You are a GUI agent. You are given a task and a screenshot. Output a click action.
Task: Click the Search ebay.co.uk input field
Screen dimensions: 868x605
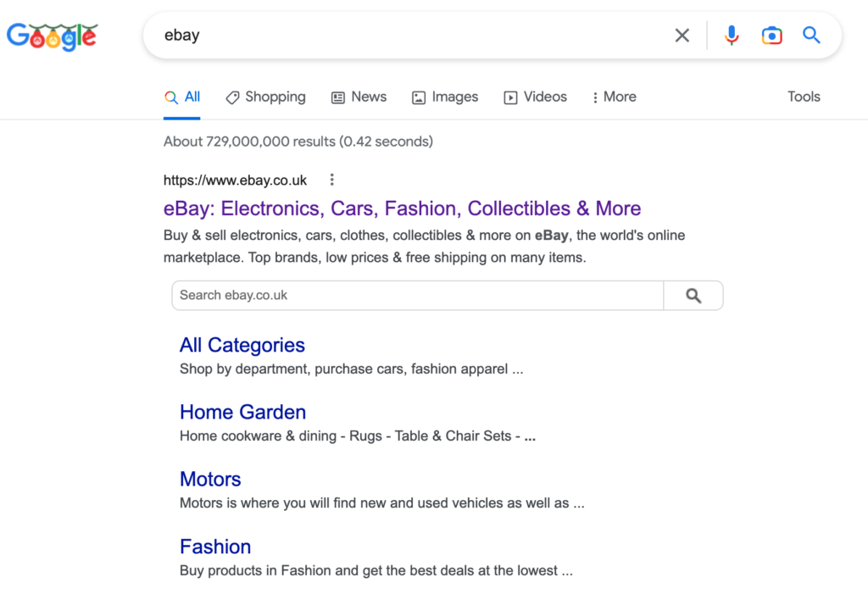417,296
